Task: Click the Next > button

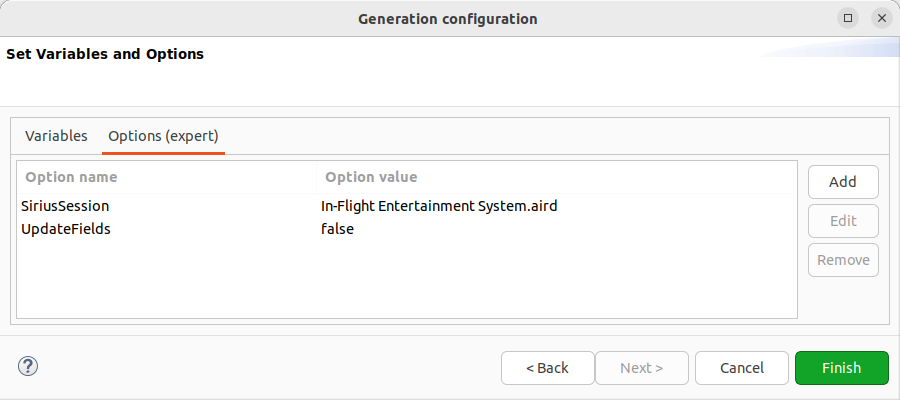Action: point(641,368)
